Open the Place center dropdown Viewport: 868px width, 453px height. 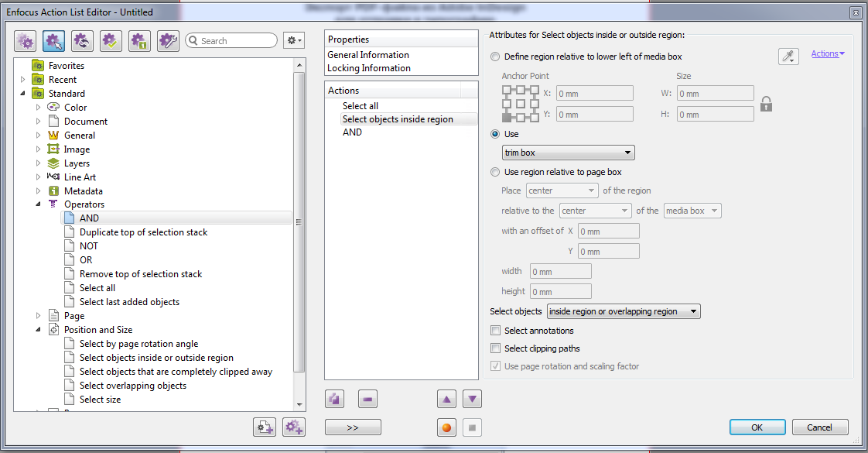562,190
